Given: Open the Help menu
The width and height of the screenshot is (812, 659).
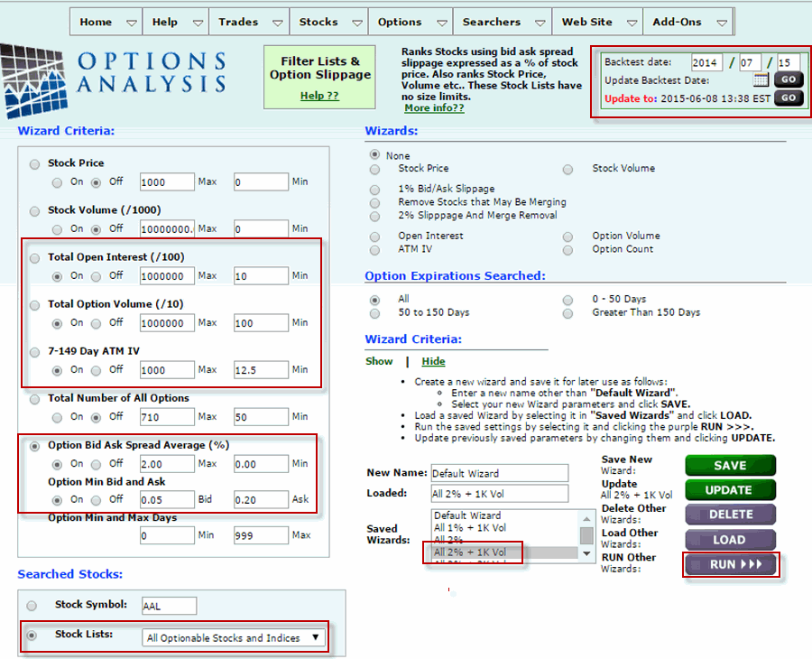Looking at the screenshot, I should tap(176, 22).
